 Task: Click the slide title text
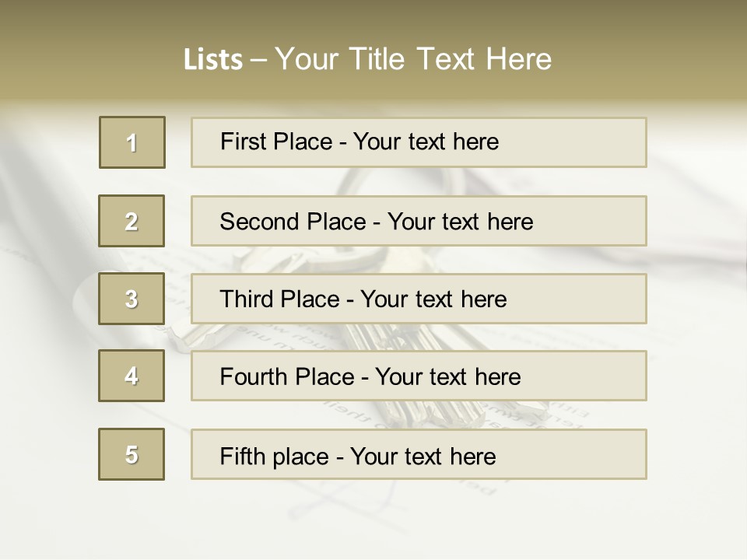tap(367, 59)
